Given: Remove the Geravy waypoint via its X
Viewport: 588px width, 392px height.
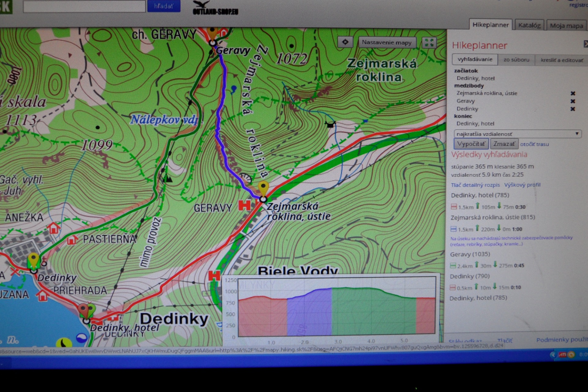Looking at the screenshot, I should tap(573, 101).
